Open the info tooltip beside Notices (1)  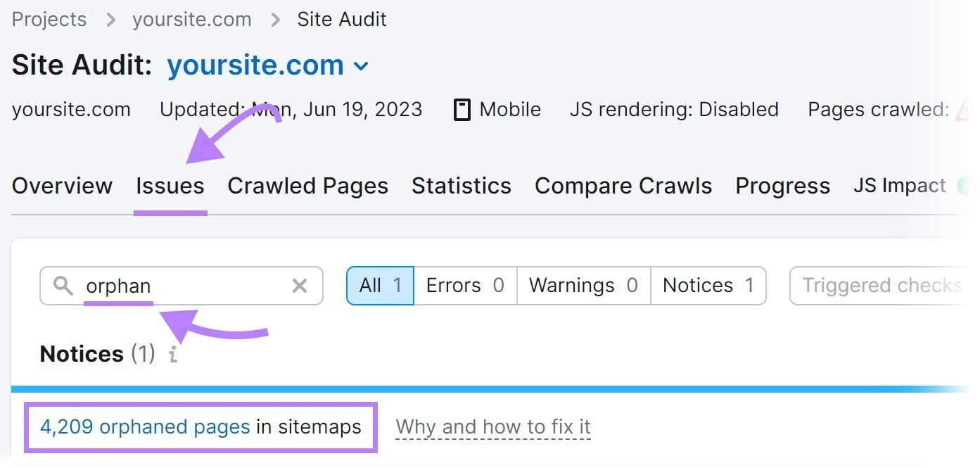[172, 355]
